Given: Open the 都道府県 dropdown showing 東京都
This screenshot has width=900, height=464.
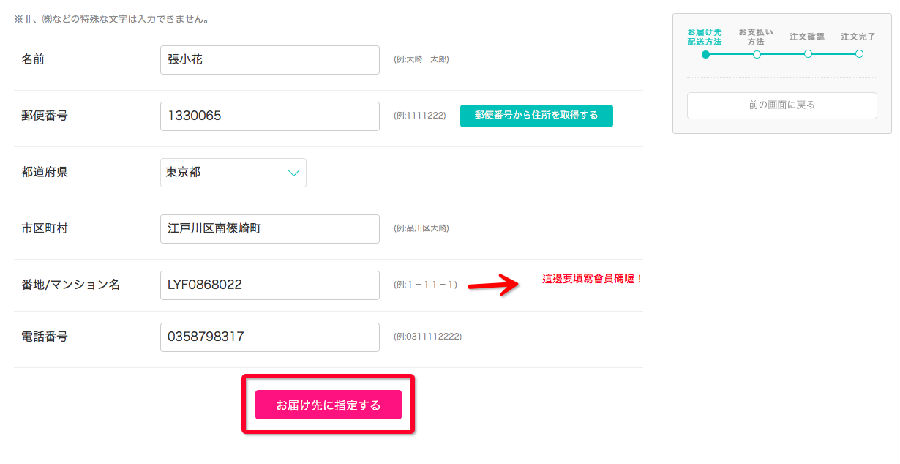Looking at the screenshot, I should point(233,172).
